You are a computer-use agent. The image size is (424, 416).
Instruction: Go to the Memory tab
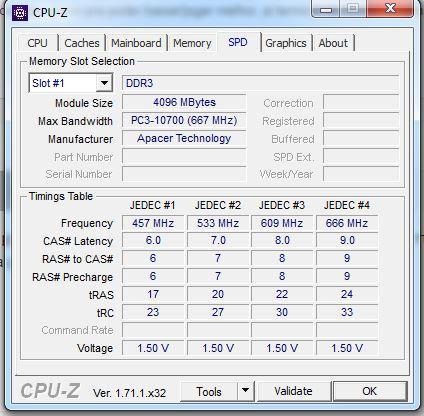tap(192, 43)
